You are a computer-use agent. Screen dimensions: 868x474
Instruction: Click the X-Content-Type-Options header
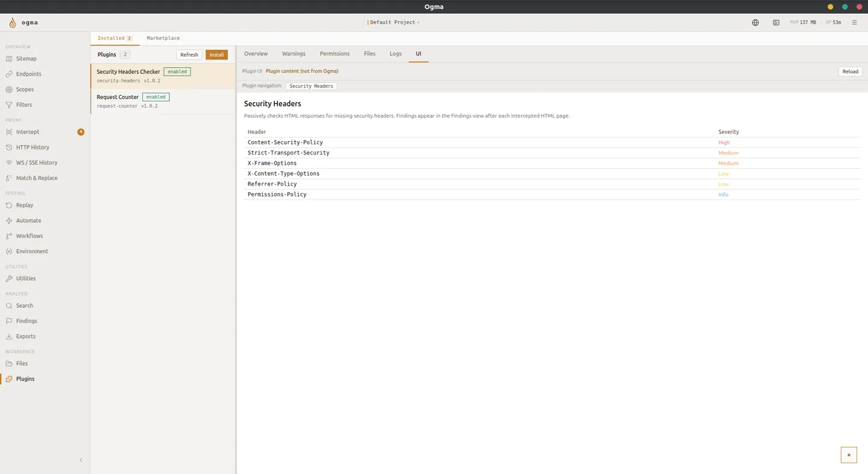tap(283, 174)
